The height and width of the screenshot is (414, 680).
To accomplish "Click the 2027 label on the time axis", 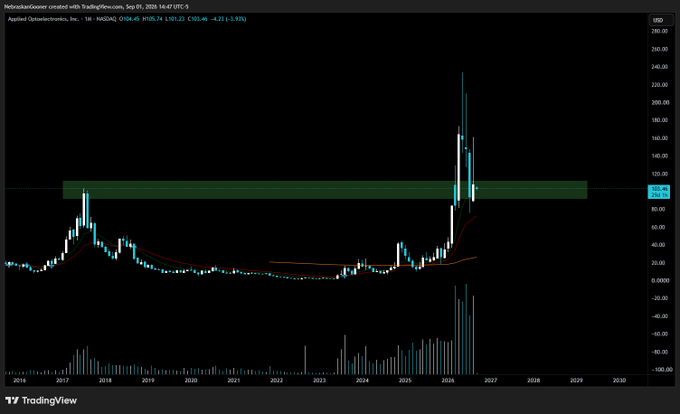I will coord(490,380).
